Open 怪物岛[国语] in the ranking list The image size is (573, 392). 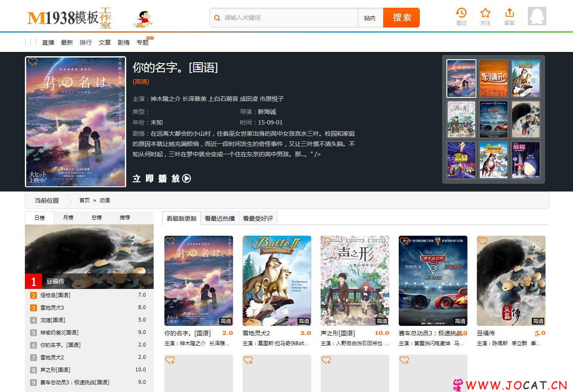click(x=55, y=295)
